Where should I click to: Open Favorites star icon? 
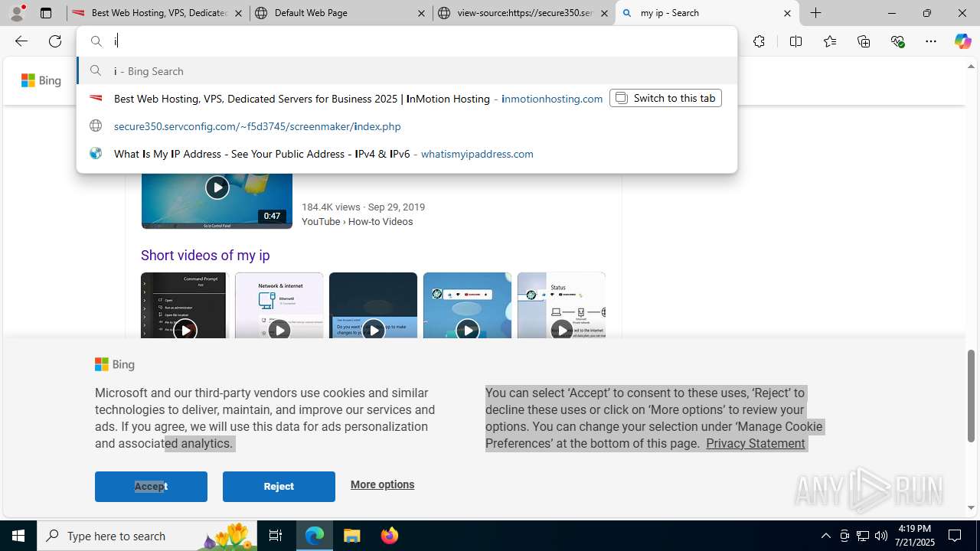pyautogui.click(x=829, y=41)
